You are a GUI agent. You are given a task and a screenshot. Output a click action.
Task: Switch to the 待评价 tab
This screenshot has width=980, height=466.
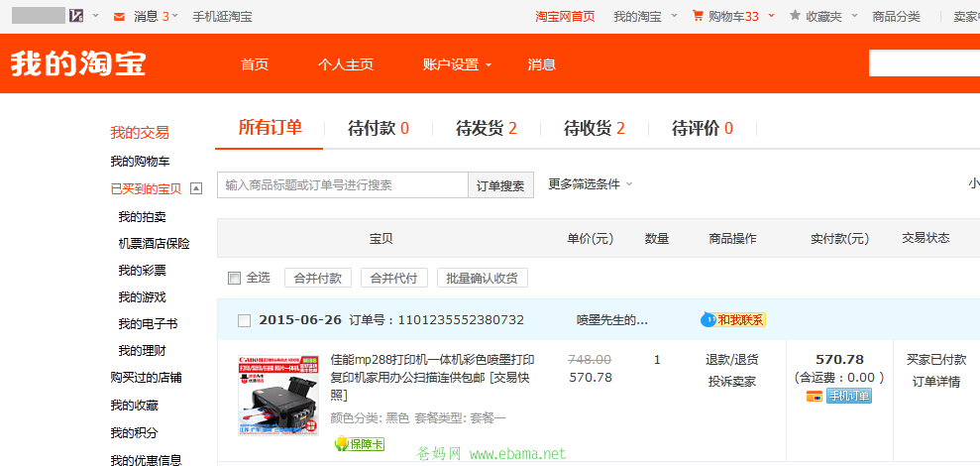click(x=702, y=129)
